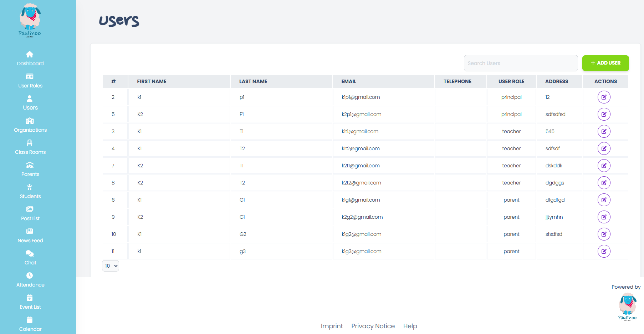Viewport: 644px width, 334px height.
Task: Open the Class Rooms icon
Action: 30,143
